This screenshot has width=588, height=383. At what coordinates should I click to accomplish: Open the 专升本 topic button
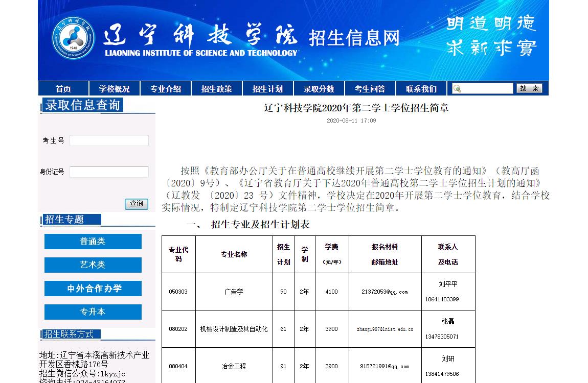(93, 312)
